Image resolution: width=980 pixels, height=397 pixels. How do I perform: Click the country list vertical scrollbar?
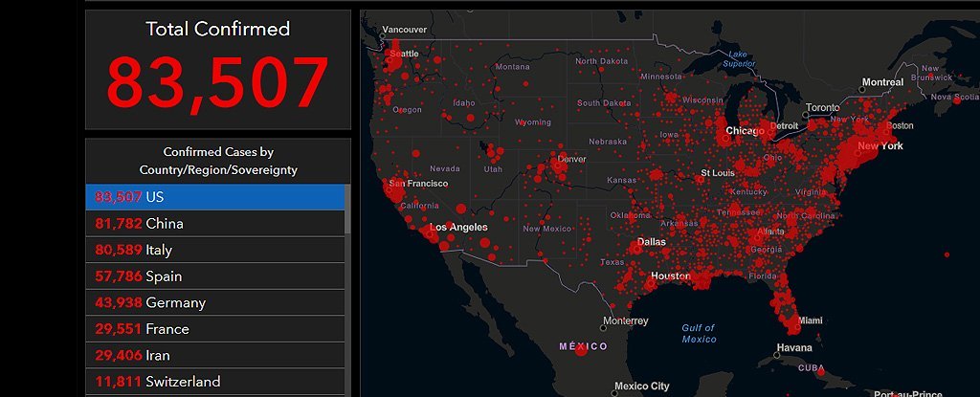[347, 210]
